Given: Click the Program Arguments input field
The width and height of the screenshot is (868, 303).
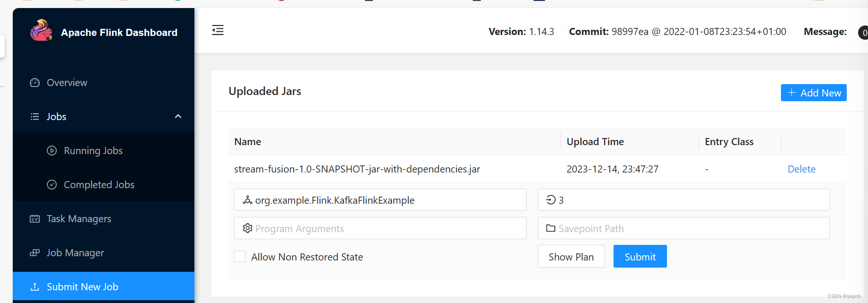Looking at the screenshot, I should coord(380,228).
